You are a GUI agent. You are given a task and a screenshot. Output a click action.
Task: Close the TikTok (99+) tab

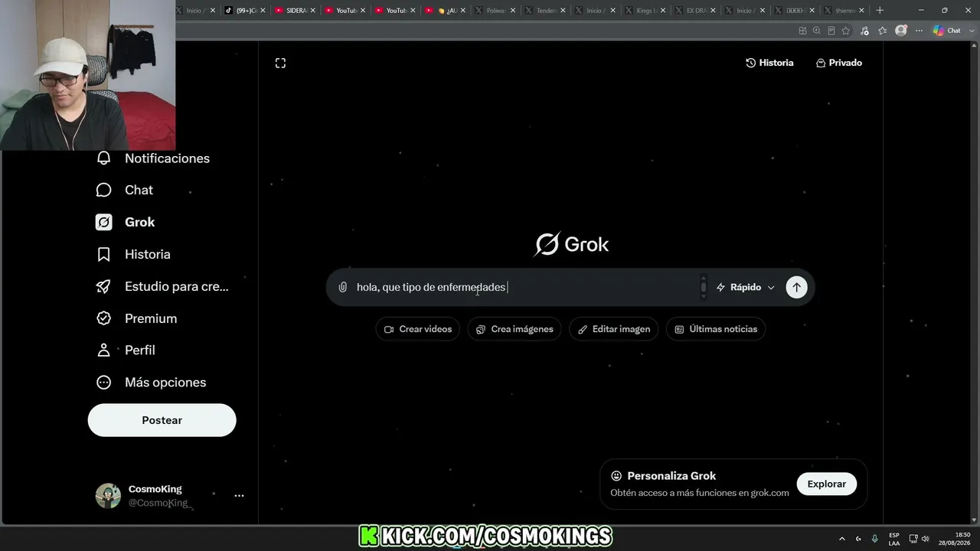263,11
